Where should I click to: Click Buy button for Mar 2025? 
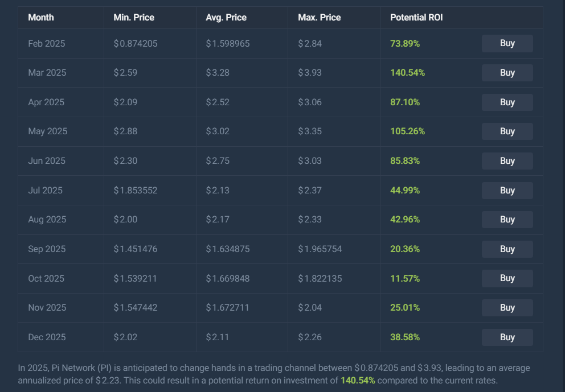[x=507, y=73]
